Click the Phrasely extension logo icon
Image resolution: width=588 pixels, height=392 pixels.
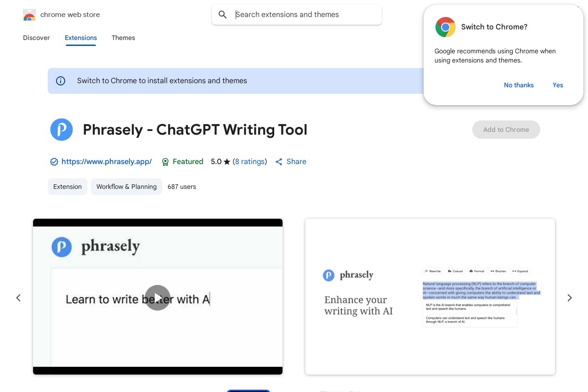62,130
